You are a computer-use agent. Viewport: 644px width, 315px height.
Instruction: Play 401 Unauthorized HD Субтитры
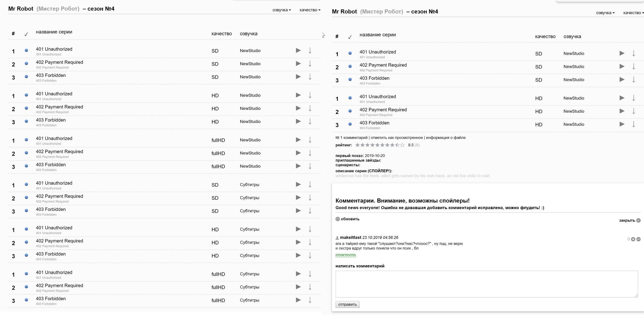pyautogui.click(x=298, y=229)
